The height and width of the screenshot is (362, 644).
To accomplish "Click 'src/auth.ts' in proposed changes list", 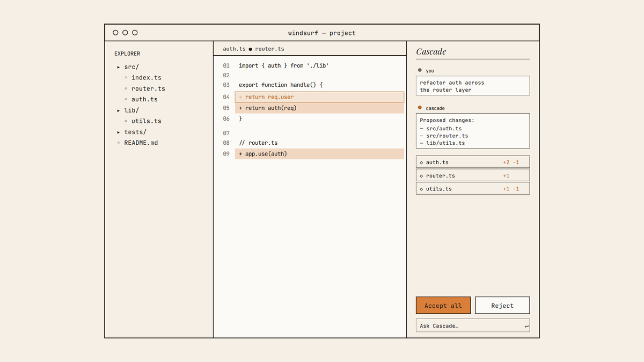I will 444,129.
